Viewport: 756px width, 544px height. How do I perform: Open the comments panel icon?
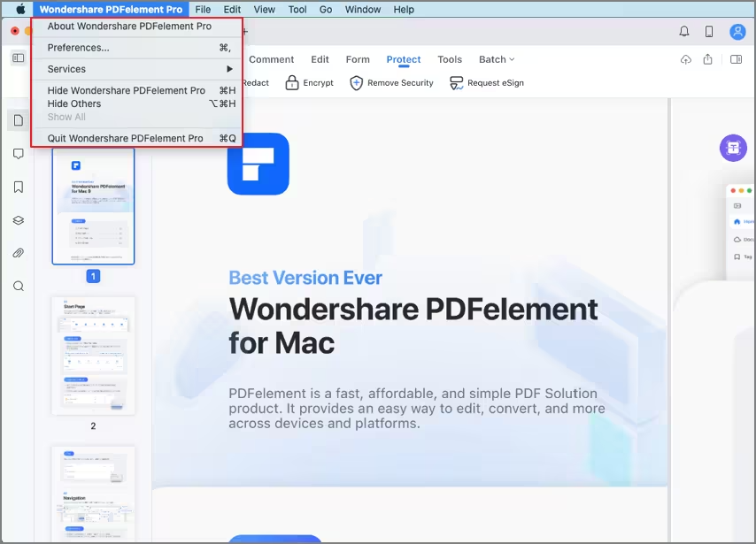coord(19,154)
